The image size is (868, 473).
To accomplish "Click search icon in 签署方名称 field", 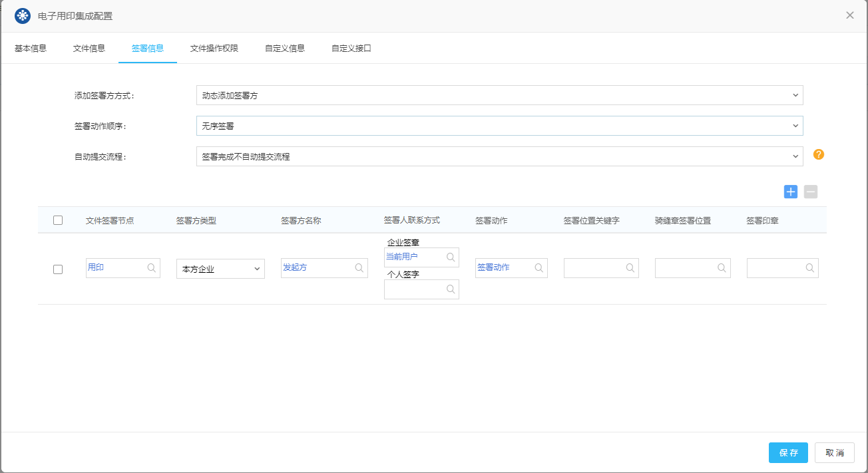I will 359,267.
